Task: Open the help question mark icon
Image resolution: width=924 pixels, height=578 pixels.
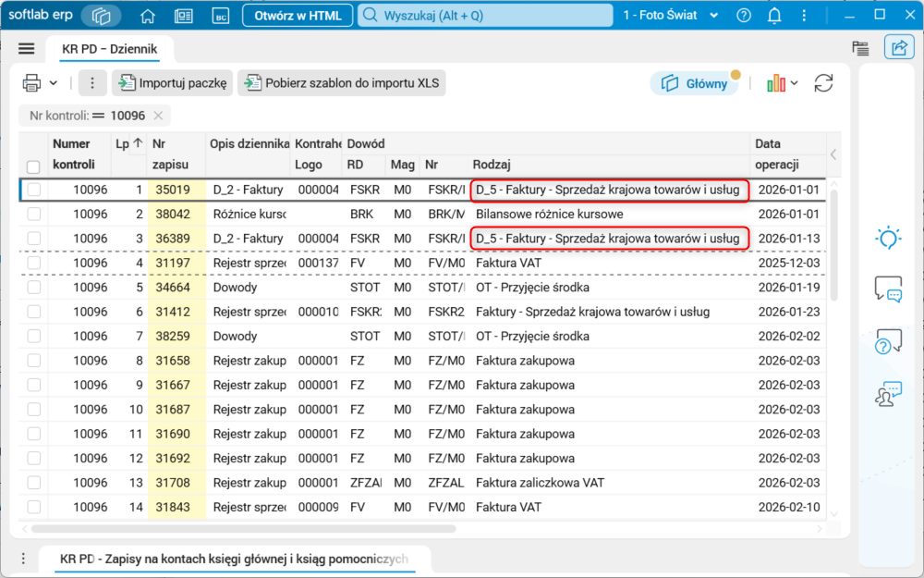Action: (x=744, y=16)
